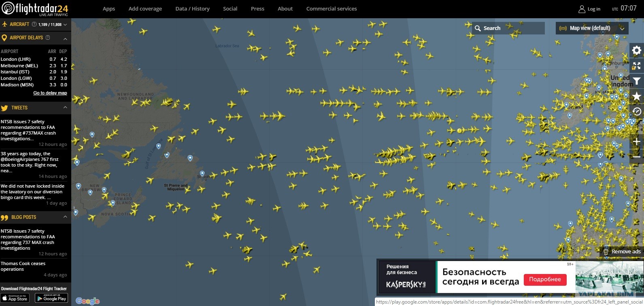Open NTSB tweet from 12 hours ago
Viewport: 644px width, 306px height.
pos(28,130)
